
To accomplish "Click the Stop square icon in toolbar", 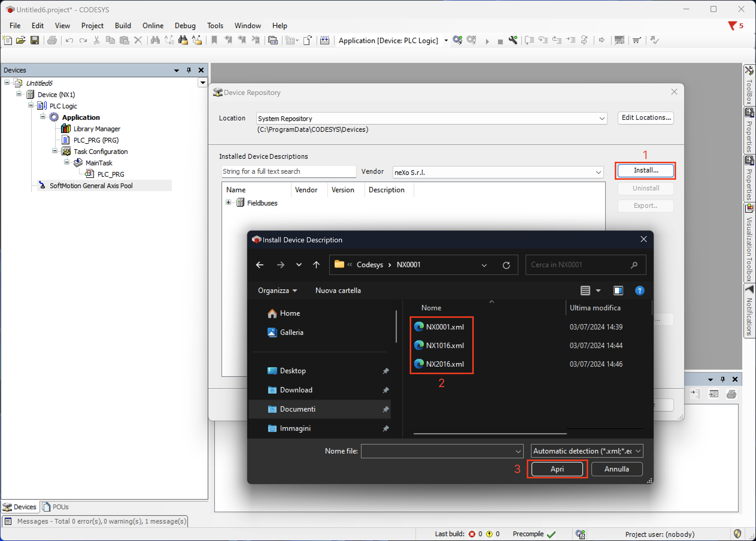I will tap(500, 42).
